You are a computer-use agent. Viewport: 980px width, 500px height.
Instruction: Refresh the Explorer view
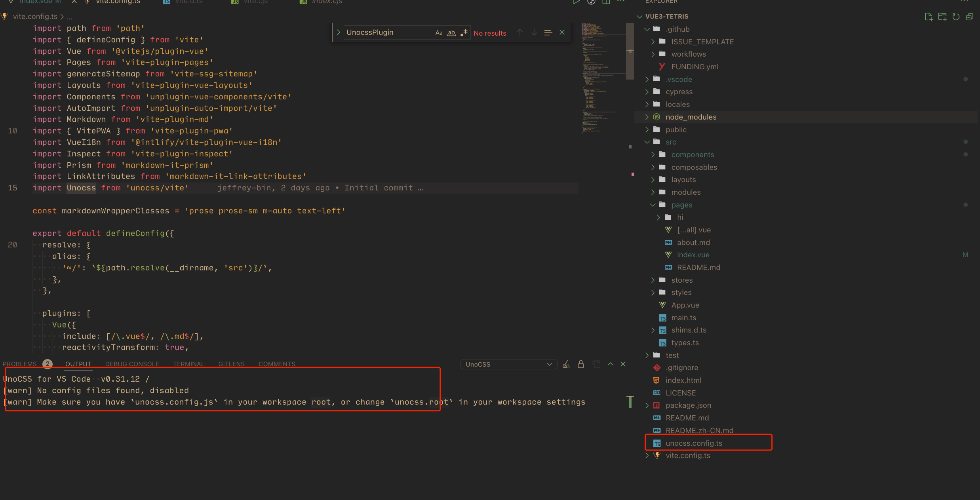(956, 17)
